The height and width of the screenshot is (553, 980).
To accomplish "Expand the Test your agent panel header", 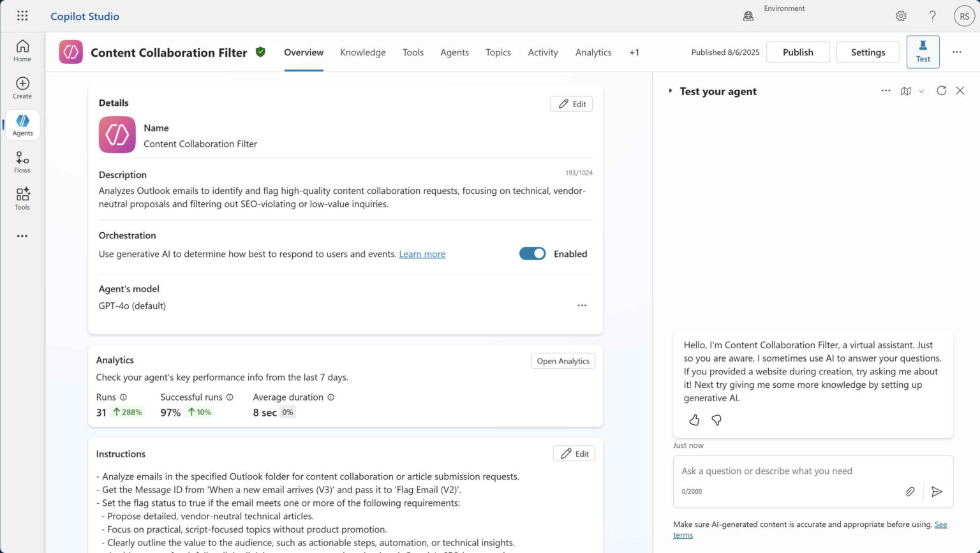I will (x=670, y=91).
